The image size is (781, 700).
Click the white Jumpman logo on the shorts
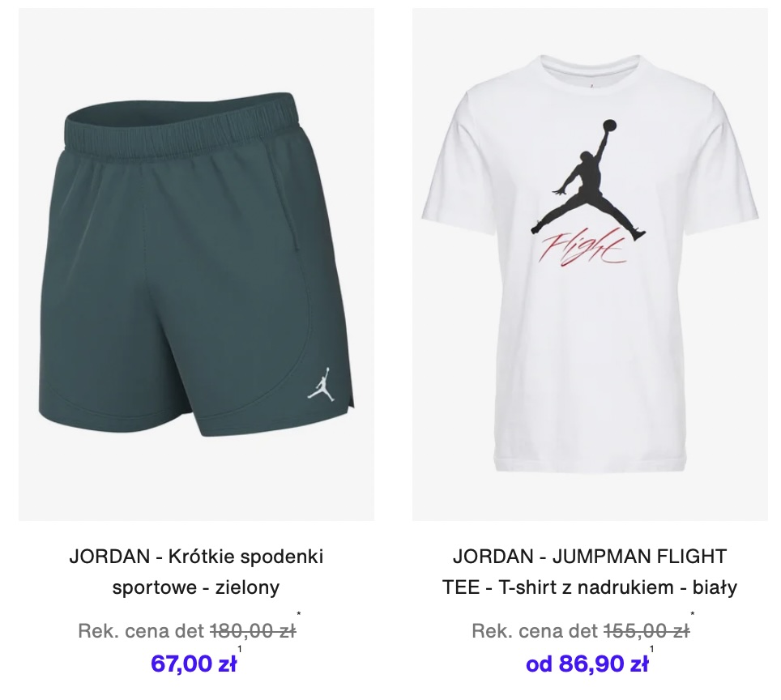tap(320, 384)
